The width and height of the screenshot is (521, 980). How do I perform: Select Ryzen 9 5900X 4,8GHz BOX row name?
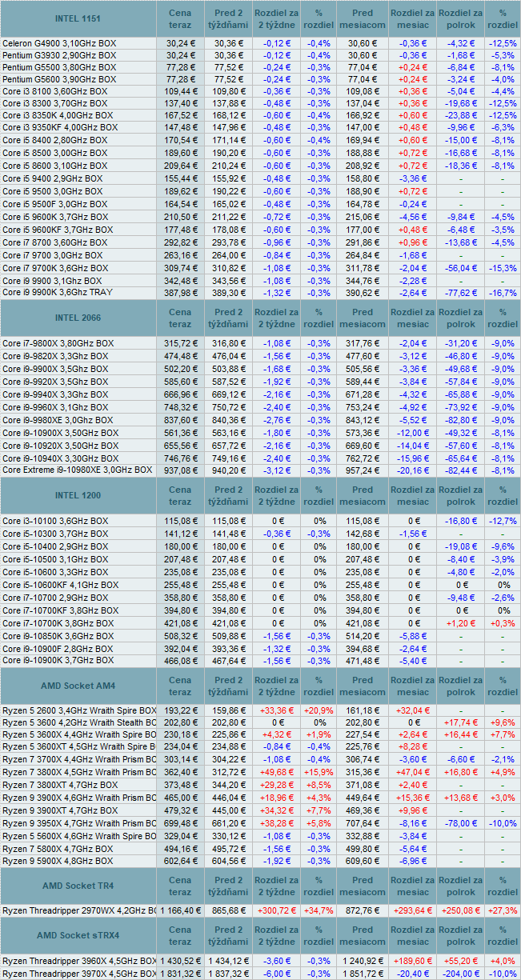click(x=57, y=861)
